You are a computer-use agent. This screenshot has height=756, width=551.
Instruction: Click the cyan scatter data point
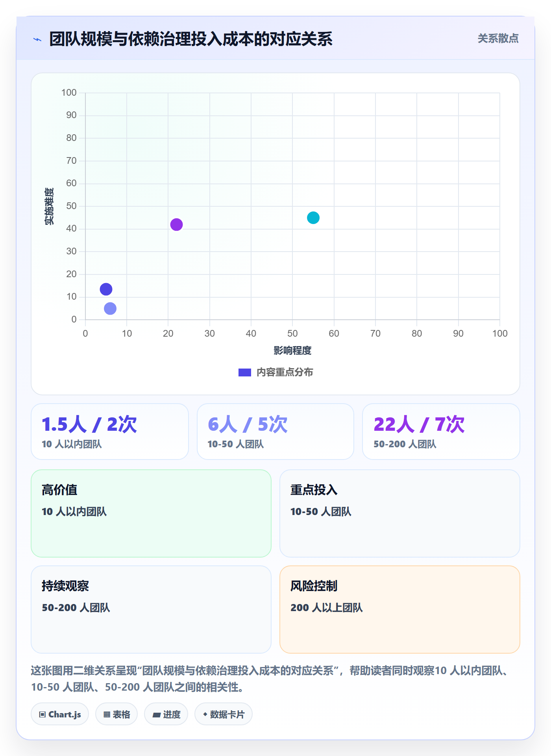[x=313, y=217]
